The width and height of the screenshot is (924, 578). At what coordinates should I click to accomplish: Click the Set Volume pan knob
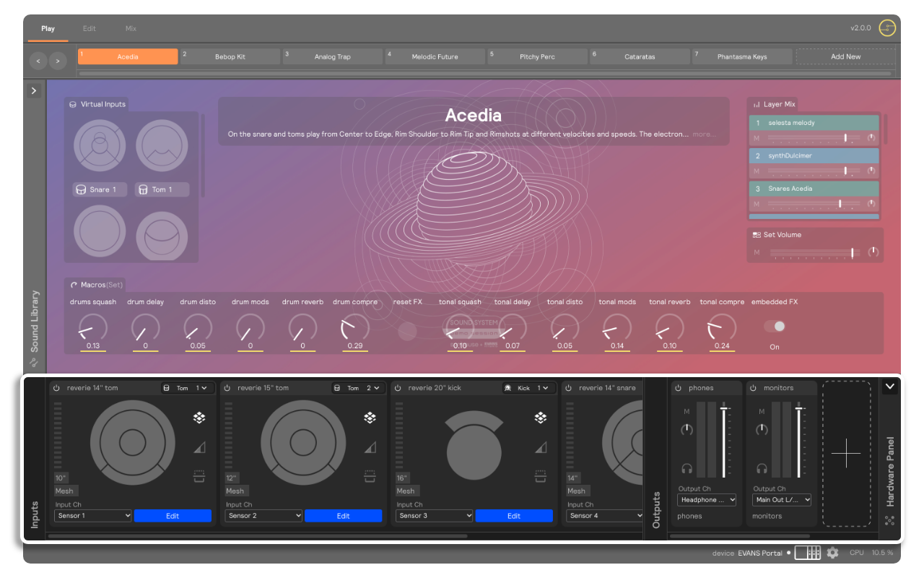(x=873, y=252)
